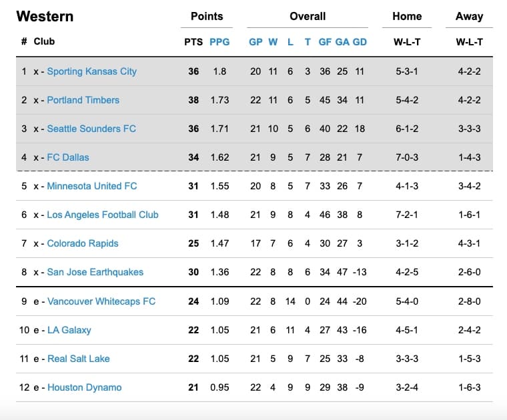Viewport: 507px width, 420px height.
Task: Sort by GD goal difference header
Action: click(360, 41)
